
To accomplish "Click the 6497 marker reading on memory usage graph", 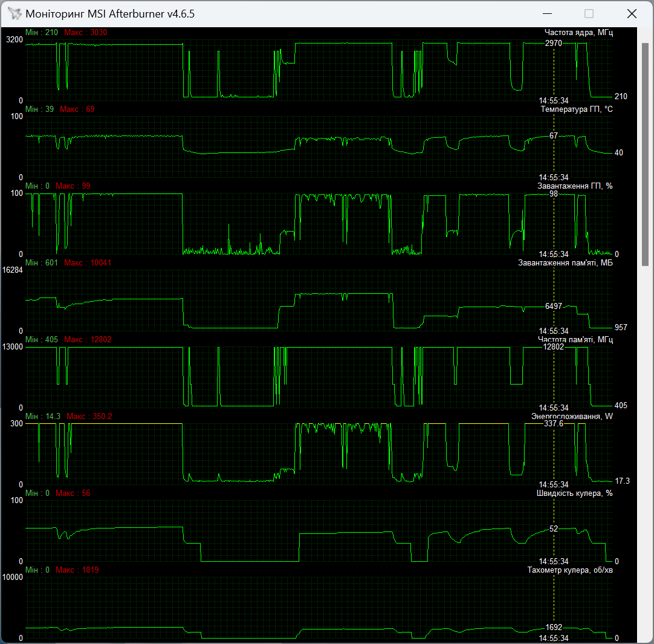I will click(554, 307).
